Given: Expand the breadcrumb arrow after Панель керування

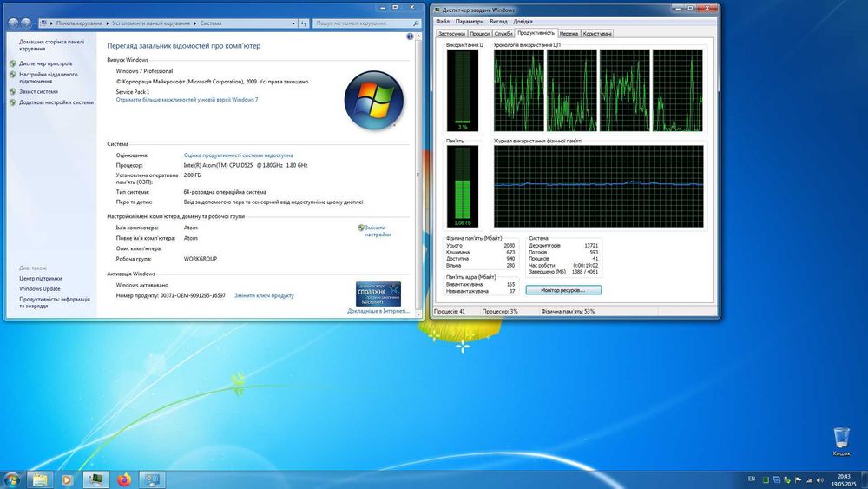Looking at the screenshot, I should pos(108,23).
